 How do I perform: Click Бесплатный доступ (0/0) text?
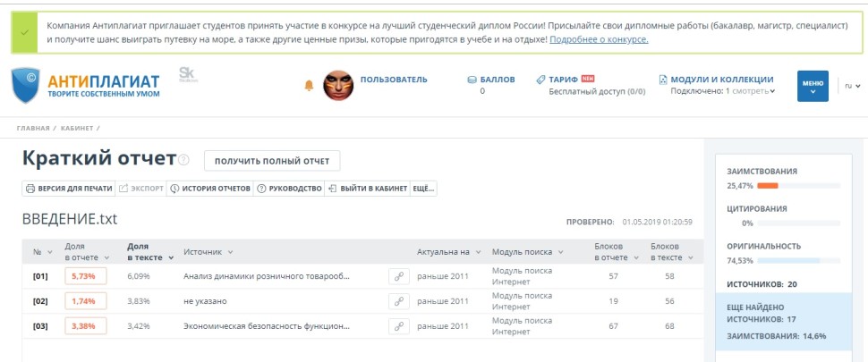coord(597,91)
